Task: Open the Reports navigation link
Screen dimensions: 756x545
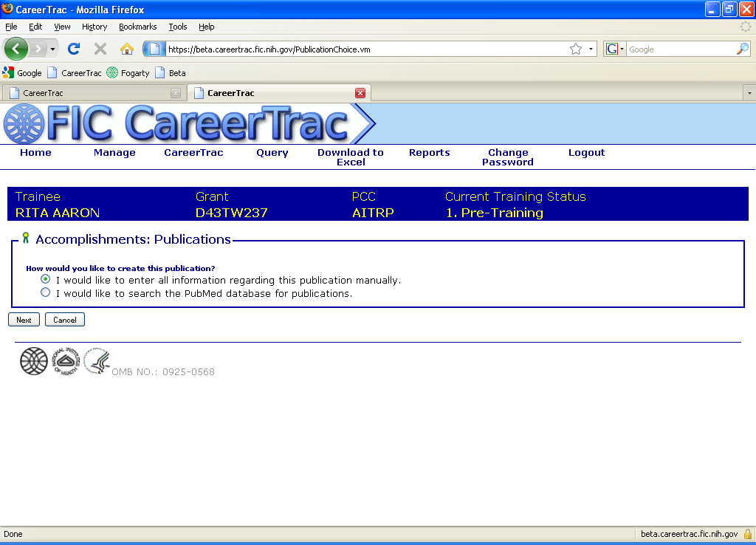Action: (x=429, y=152)
